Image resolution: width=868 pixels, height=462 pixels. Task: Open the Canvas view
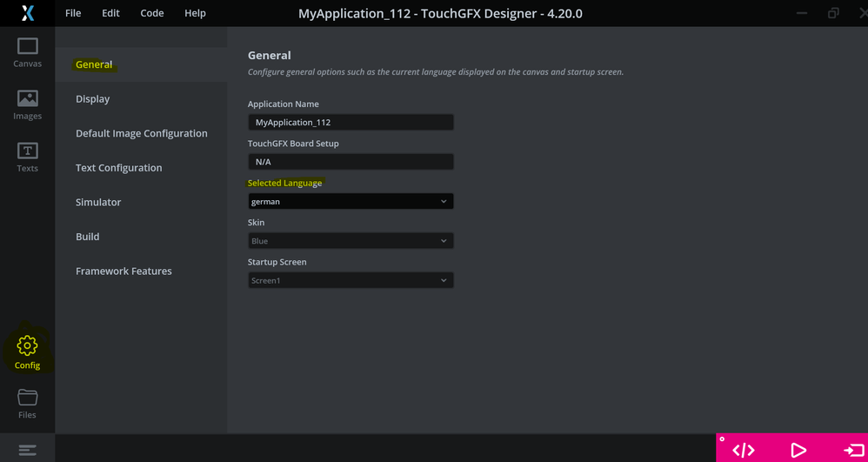[x=27, y=53]
